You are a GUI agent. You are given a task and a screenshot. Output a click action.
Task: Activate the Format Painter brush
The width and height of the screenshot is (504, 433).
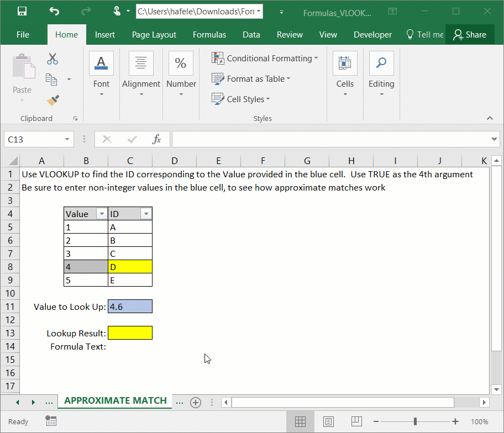coord(53,100)
